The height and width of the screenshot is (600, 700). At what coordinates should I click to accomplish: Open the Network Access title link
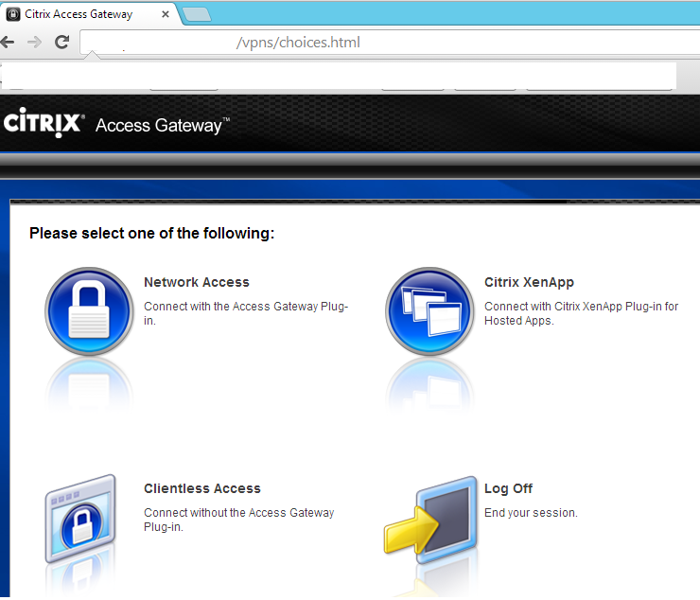[196, 282]
